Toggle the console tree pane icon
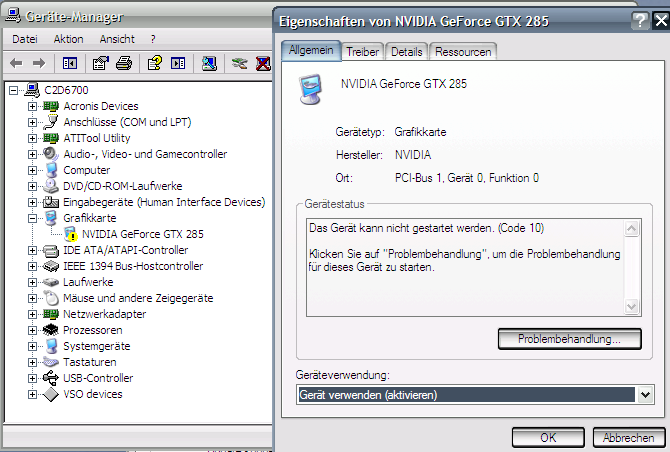The width and height of the screenshot is (670, 452). pos(70,64)
